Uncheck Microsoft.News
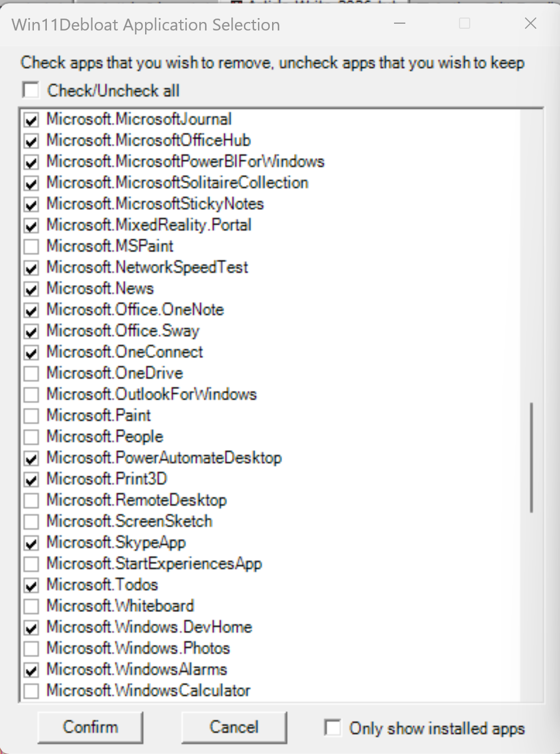560x754 pixels. [x=32, y=290]
